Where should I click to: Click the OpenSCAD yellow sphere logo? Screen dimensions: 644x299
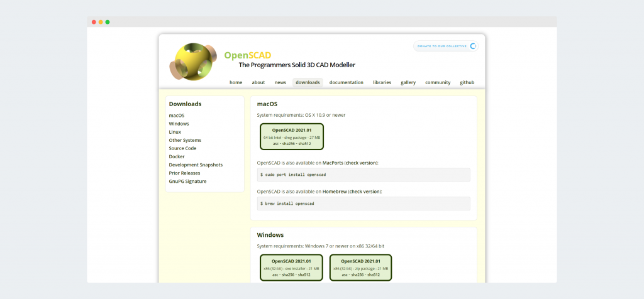[x=193, y=62]
